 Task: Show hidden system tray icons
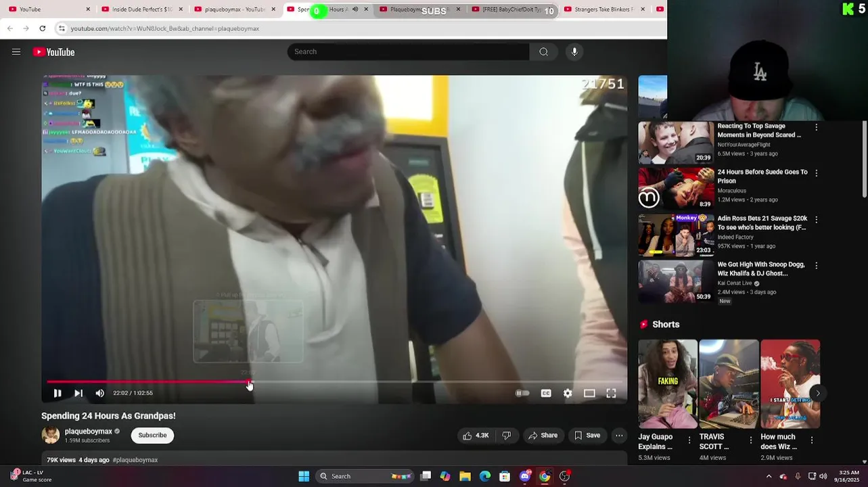point(769,476)
